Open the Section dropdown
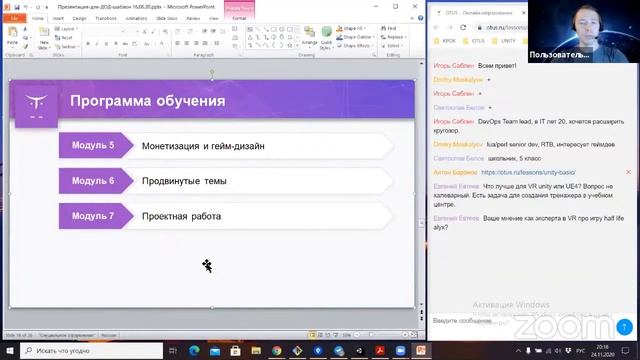640x360 pixels. 67,47
